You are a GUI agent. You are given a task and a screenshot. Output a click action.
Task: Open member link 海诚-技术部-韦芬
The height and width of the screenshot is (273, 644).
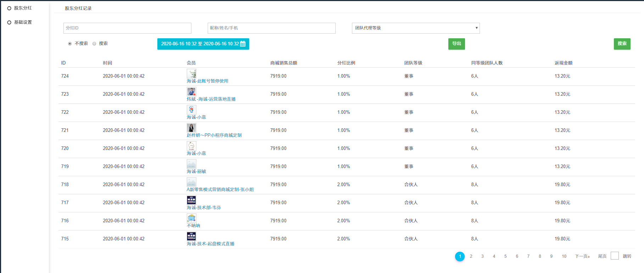pos(204,208)
